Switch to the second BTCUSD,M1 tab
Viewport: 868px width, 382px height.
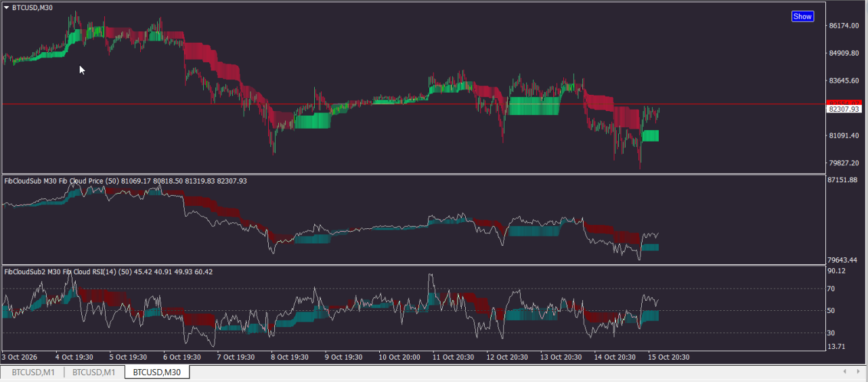(x=94, y=372)
